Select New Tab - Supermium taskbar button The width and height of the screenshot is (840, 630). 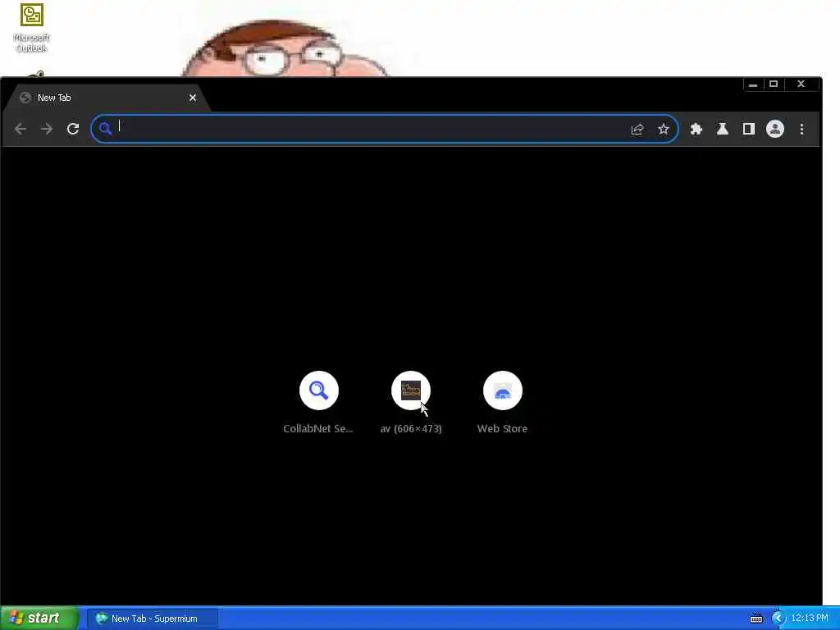coord(153,619)
